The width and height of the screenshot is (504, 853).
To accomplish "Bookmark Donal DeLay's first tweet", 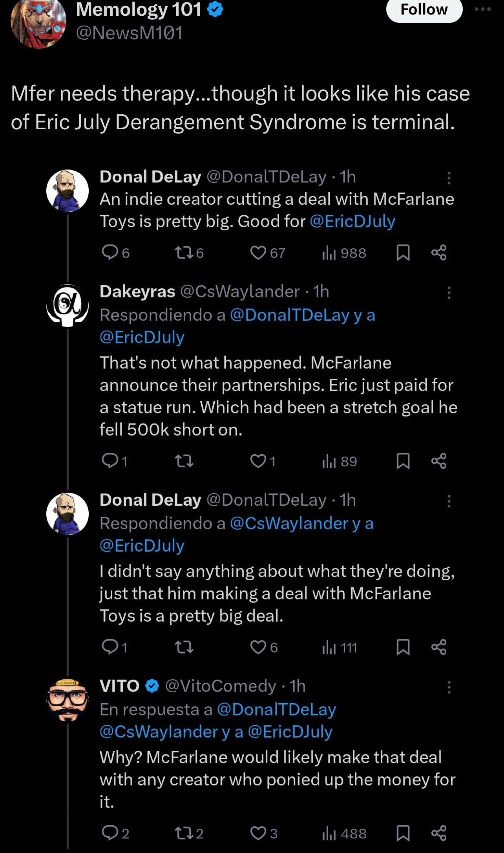I will click(x=403, y=253).
